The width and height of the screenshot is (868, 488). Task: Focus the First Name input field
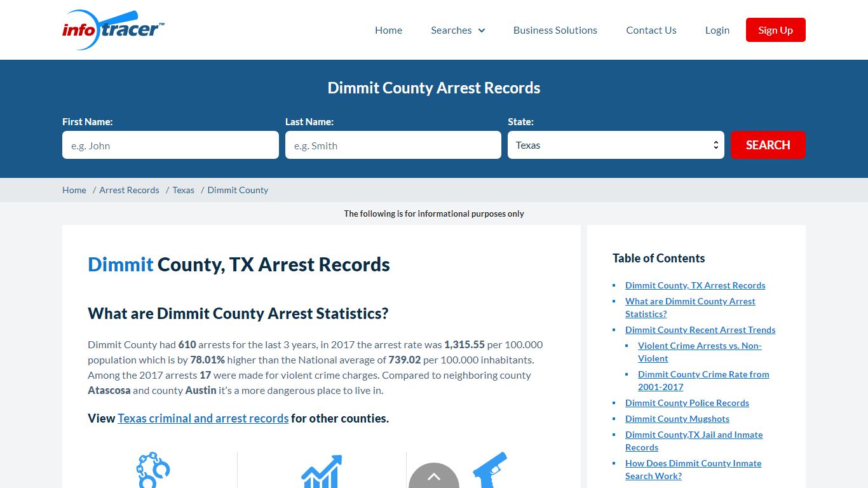click(x=170, y=145)
